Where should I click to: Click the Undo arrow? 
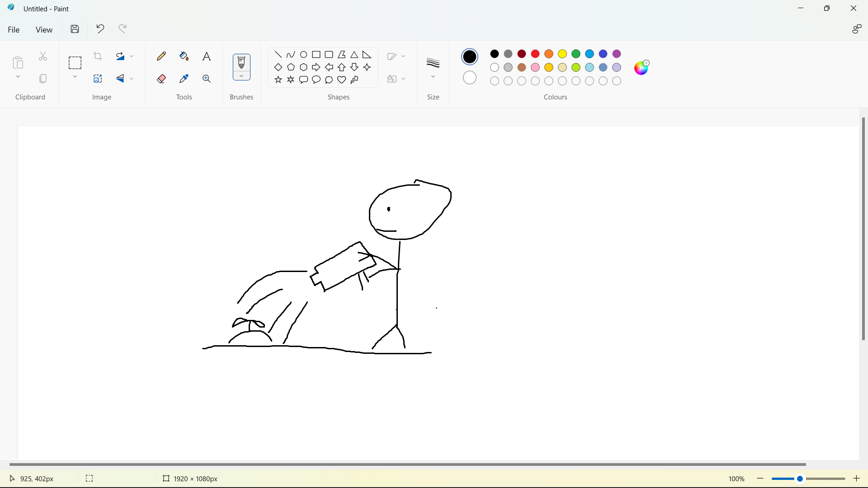click(x=100, y=29)
